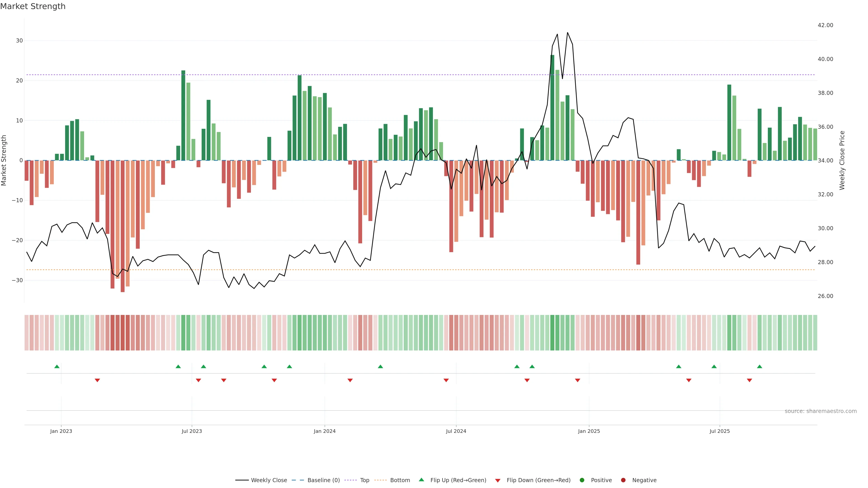Click the Positive green circle legend icon
This screenshot has width=868, height=488.
(582, 480)
